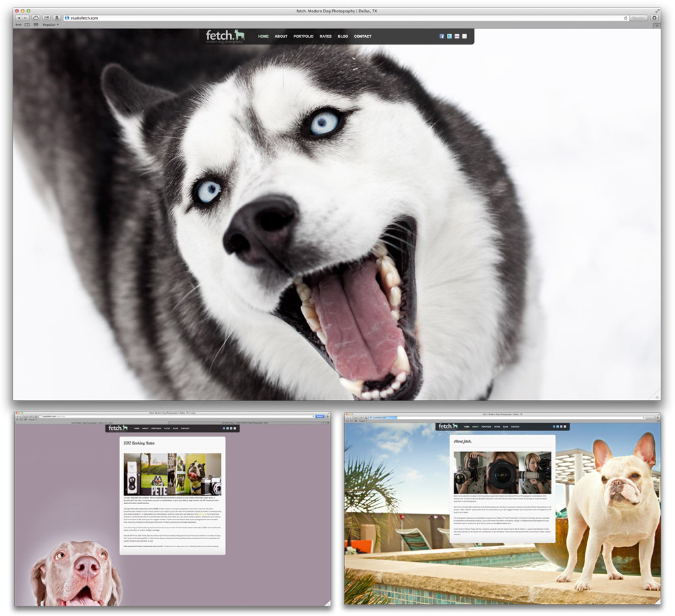Show Top Sites grid icon in bookmarks bar
675x616 pixels.
pos(36,25)
